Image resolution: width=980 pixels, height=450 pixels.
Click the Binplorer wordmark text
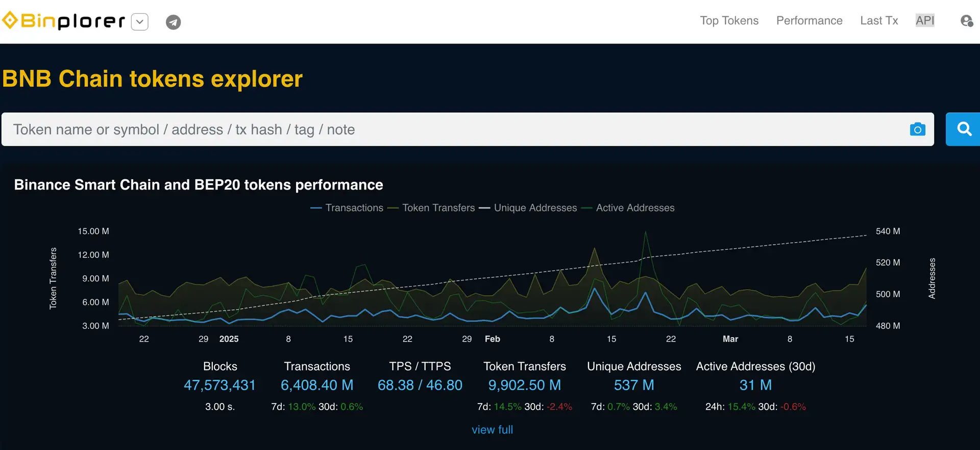pos(72,21)
